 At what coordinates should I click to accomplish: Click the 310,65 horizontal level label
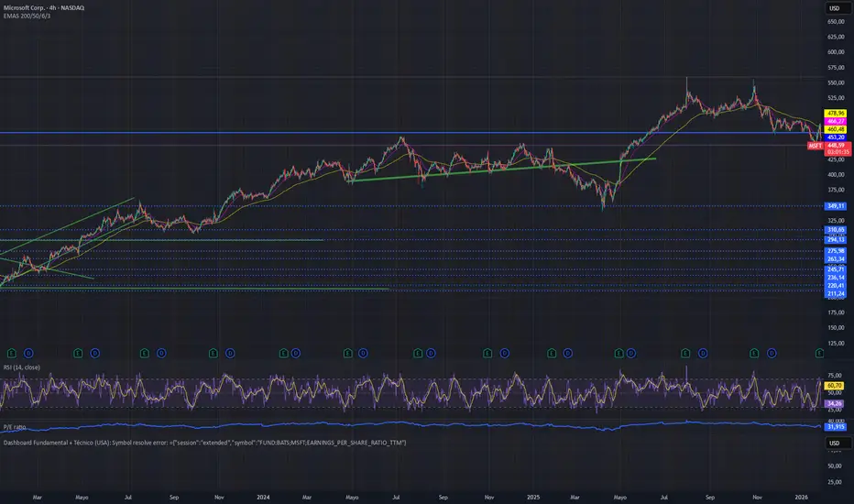pyautogui.click(x=836, y=230)
